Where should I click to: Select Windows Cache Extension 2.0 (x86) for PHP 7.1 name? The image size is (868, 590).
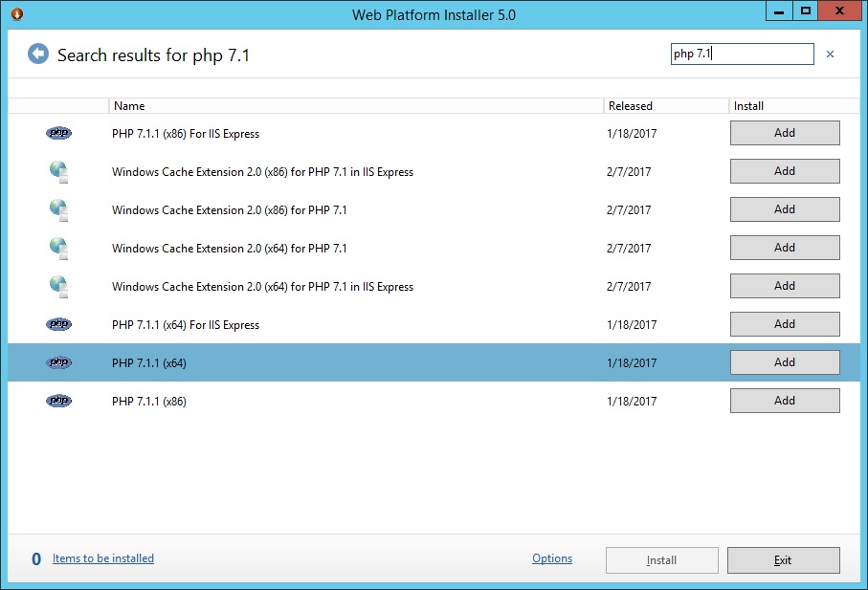(229, 210)
